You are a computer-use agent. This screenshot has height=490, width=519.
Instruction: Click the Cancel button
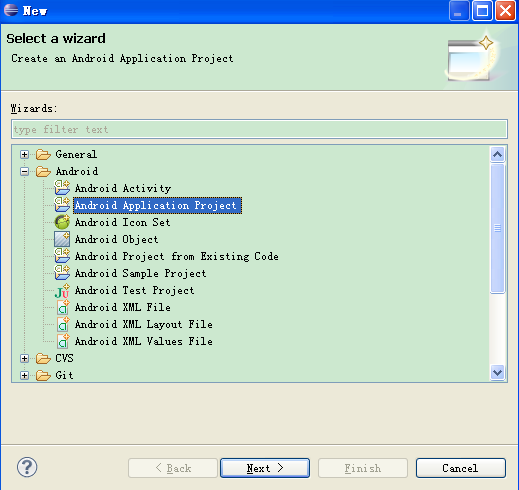coord(461,468)
